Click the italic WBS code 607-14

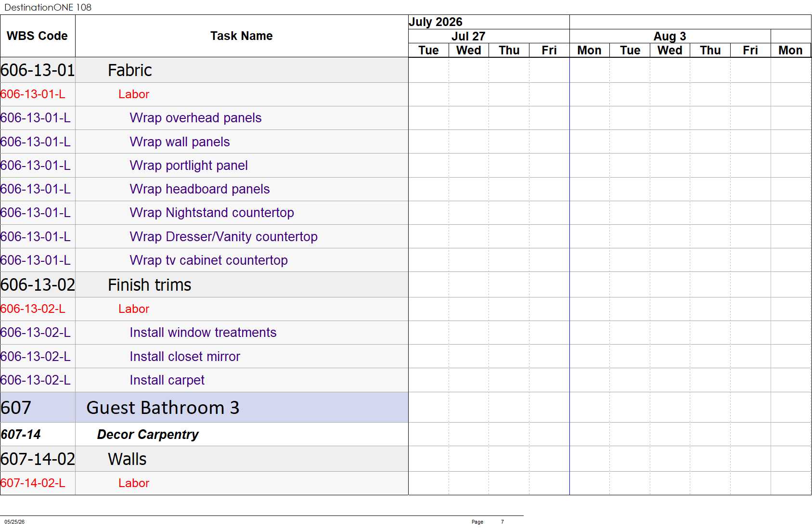[21, 435]
